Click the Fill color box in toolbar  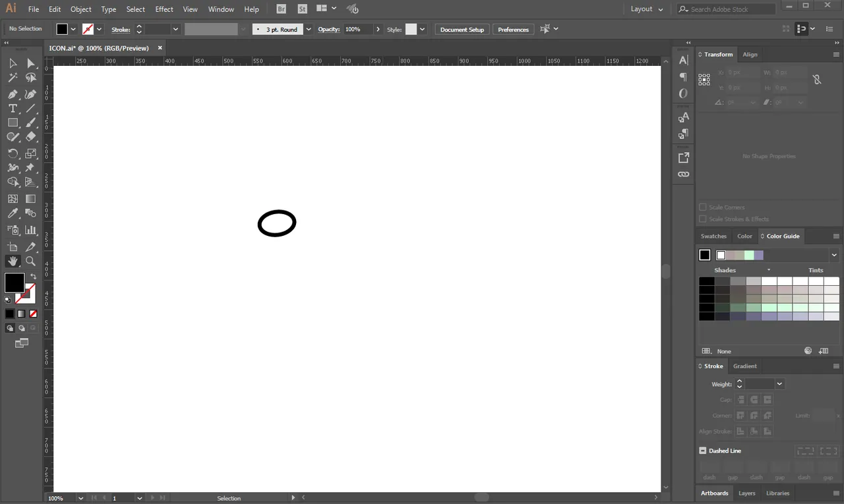pos(15,283)
